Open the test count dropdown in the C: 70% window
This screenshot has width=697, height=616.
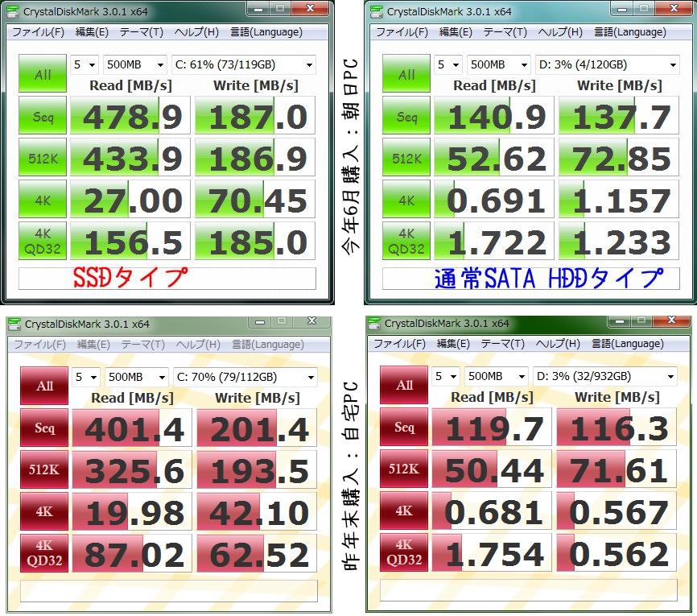tap(85, 377)
